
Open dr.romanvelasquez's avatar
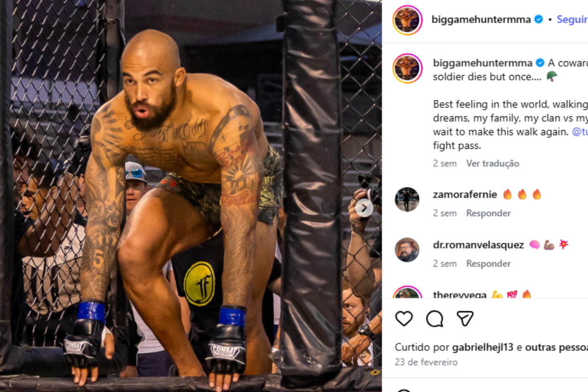407,250
